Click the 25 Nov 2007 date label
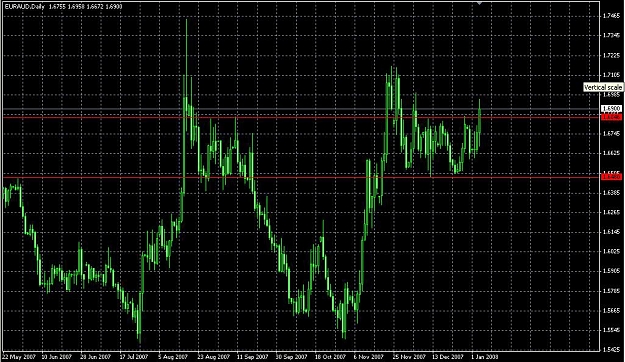The image size is (625, 362). pyautogui.click(x=409, y=357)
